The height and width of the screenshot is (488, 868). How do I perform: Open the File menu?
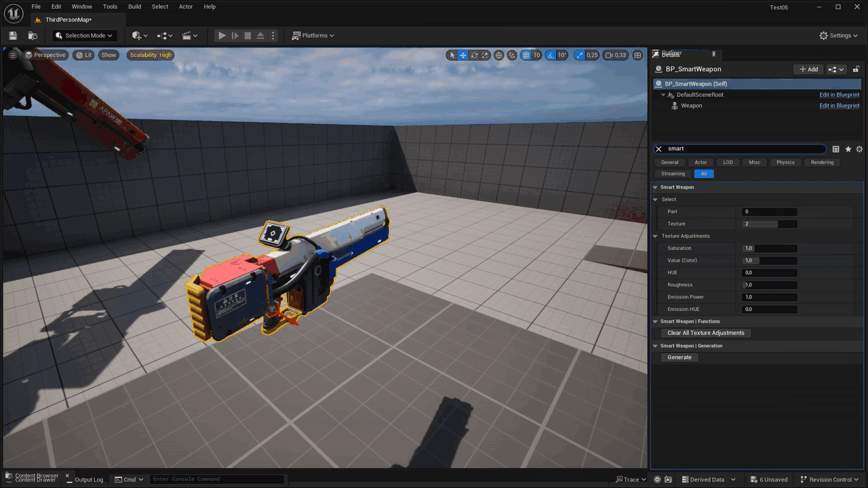point(36,7)
